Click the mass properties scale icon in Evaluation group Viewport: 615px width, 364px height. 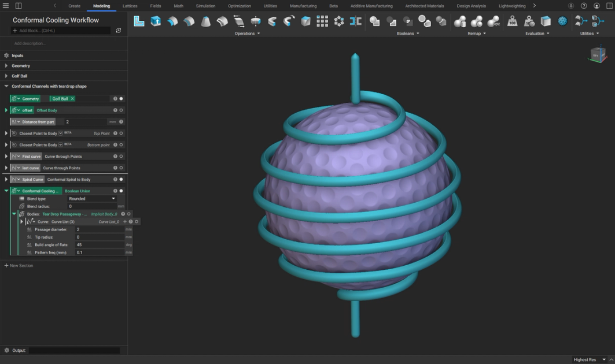[513, 21]
